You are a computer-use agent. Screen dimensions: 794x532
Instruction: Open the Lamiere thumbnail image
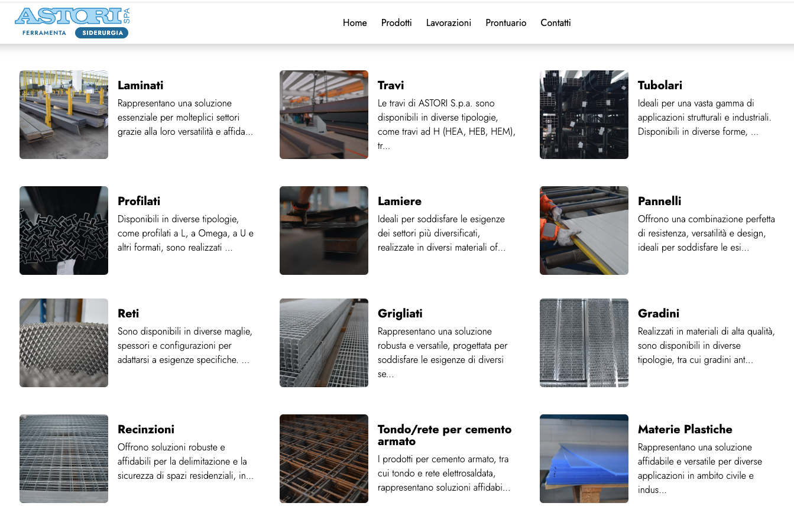point(324,231)
